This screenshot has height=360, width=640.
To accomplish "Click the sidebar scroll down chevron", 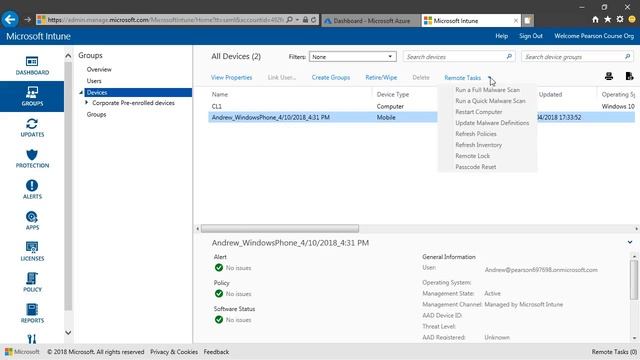I will (68, 333).
